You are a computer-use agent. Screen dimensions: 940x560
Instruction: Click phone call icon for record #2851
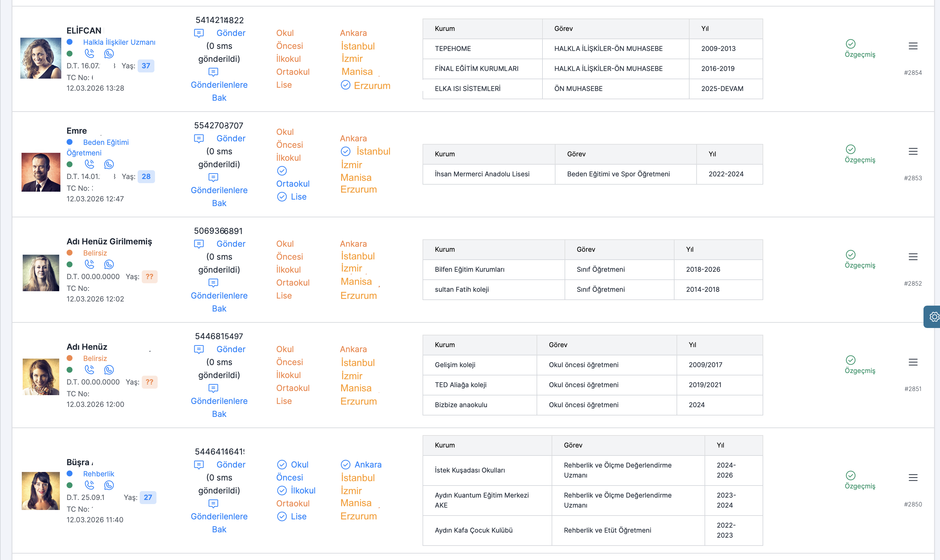pos(90,370)
